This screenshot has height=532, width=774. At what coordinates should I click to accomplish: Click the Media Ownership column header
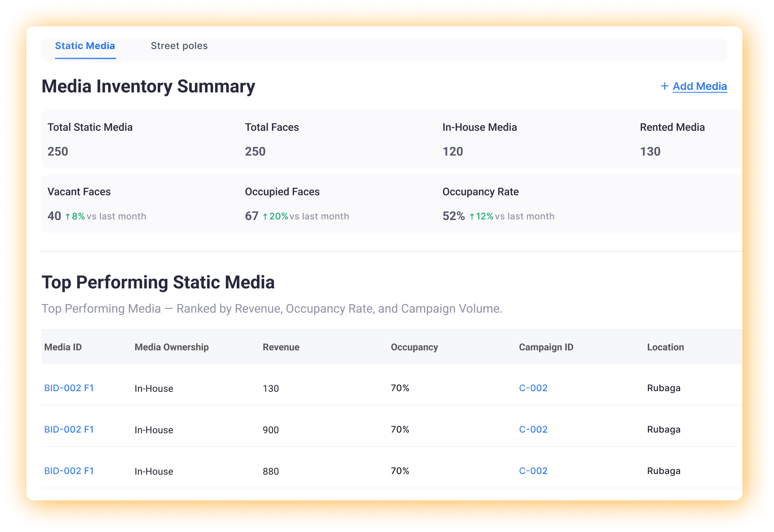tap(171, 347)
